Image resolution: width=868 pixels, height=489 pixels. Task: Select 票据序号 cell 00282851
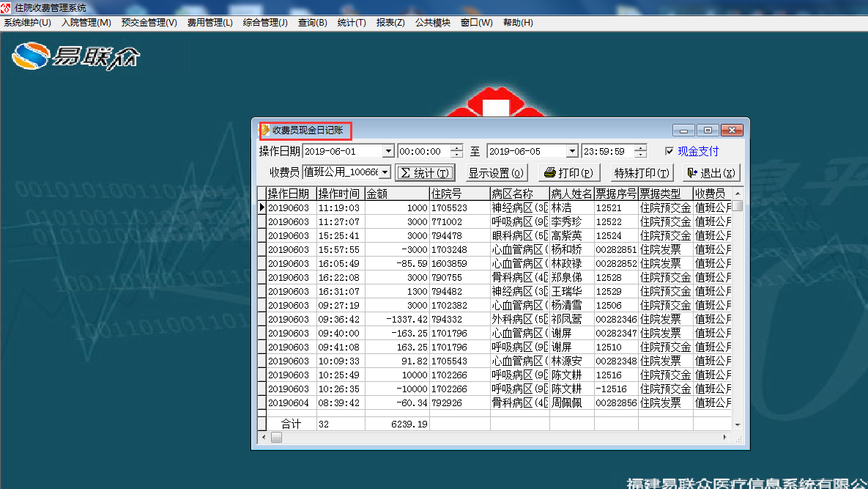(616, 249)
